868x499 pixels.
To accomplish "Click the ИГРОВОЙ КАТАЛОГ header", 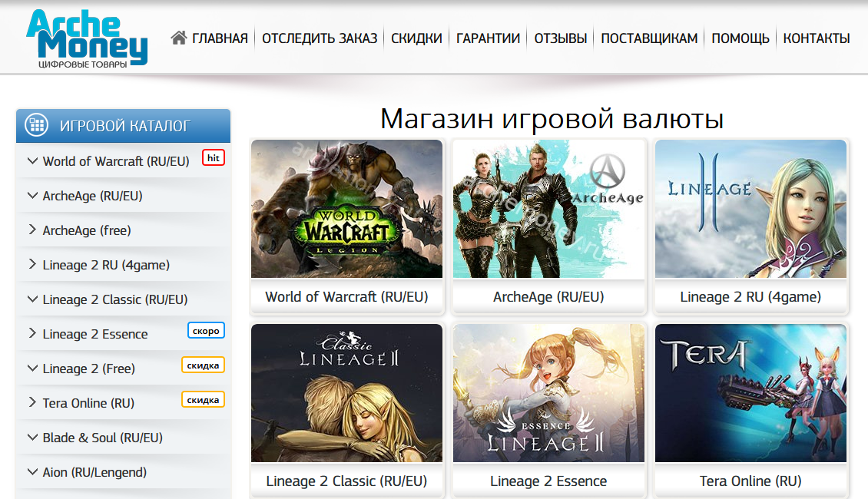I will pyautogui.click(x=124, y=126).
